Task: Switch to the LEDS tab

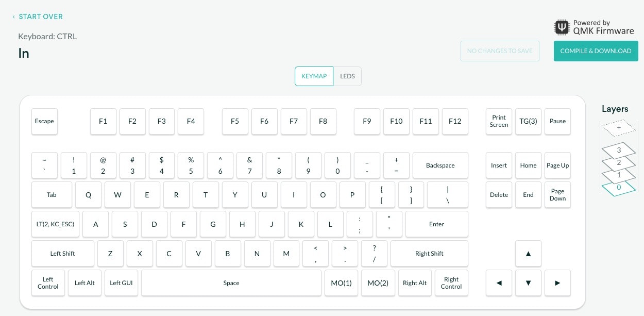Action: pos(347,76)
